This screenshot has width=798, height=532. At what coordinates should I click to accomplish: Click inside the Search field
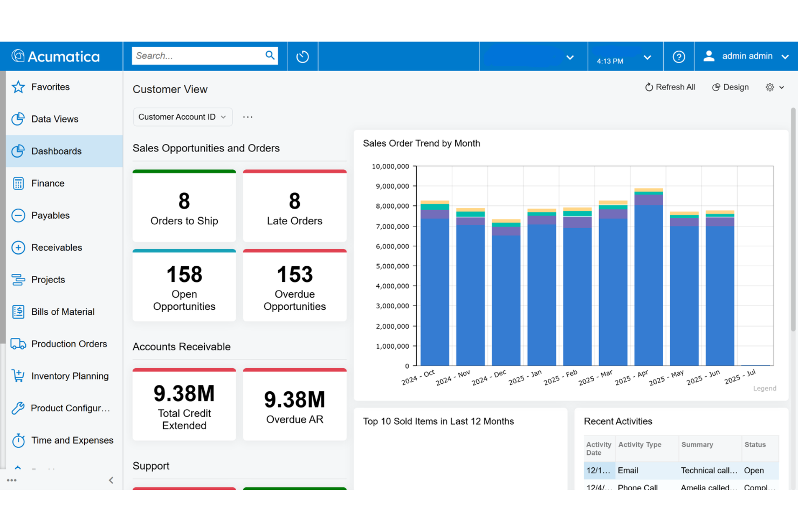pyautogui.click(x=200, y=55)
